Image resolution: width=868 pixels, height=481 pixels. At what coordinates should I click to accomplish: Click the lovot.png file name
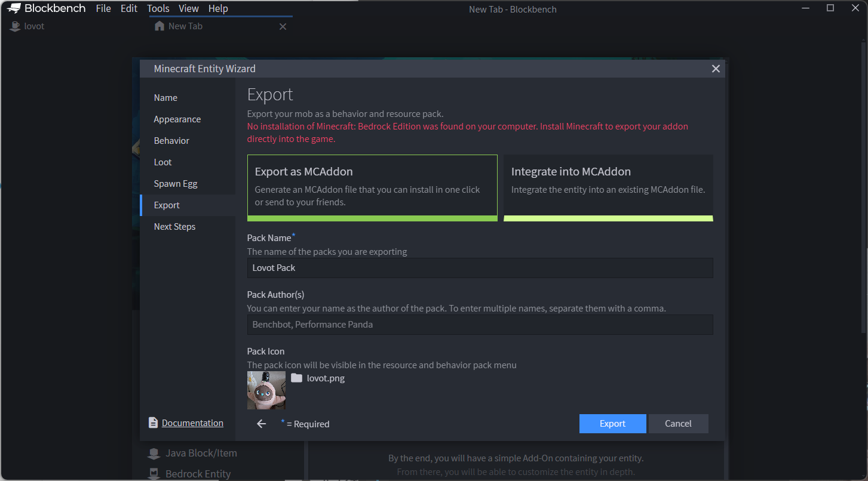tap(326, 378)
